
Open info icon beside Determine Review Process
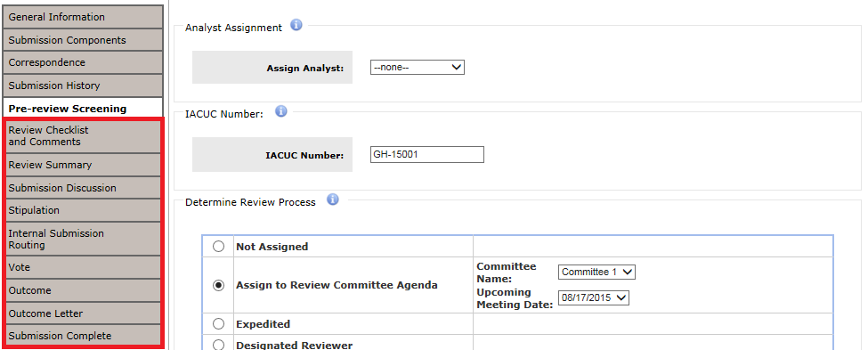pyautogui.click(x=333, y=199)
